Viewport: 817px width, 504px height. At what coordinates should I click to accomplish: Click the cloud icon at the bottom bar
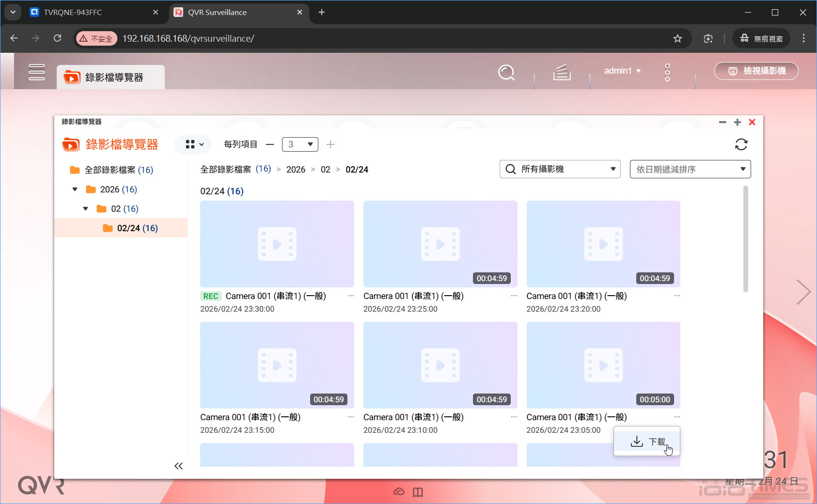[398, 491]
